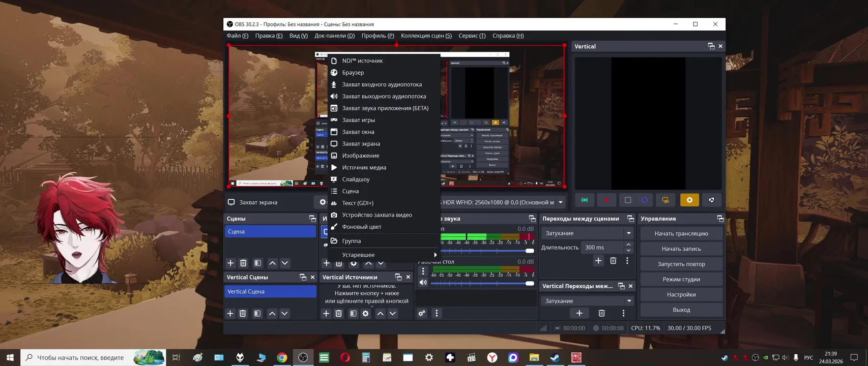
Task: Start streaming from the Vertical dock toolbar
Action: pos(585,200)
